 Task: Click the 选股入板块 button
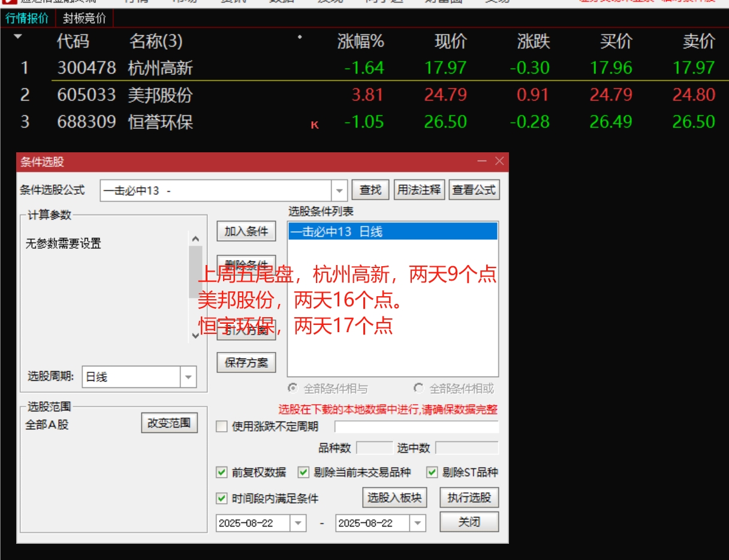394,498
